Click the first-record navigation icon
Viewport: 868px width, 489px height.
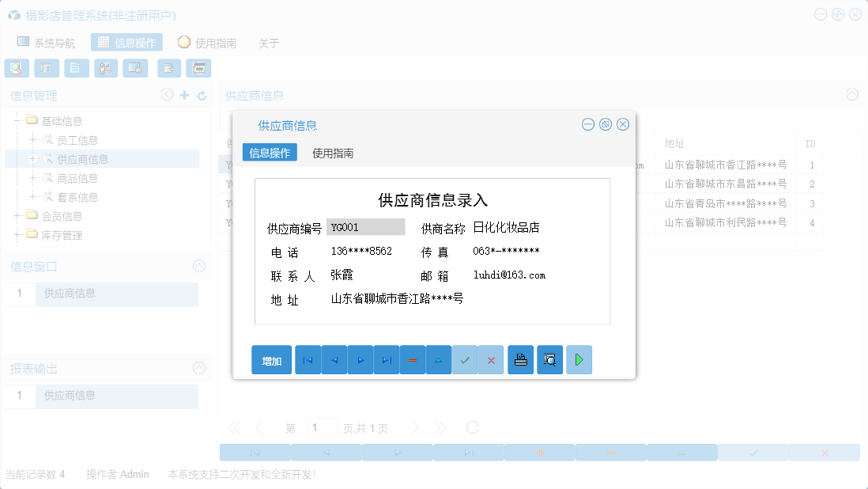pyautogui.click(x=308, y=359)
